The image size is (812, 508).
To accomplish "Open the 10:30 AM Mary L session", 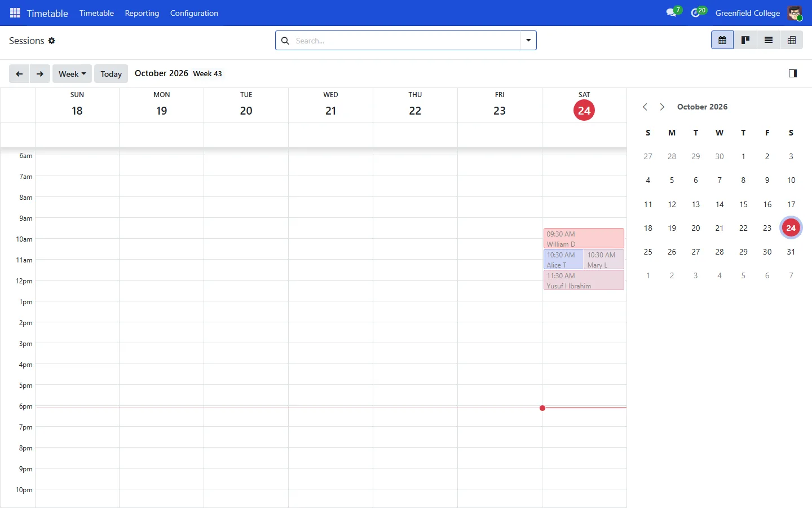I will point(604,260).
